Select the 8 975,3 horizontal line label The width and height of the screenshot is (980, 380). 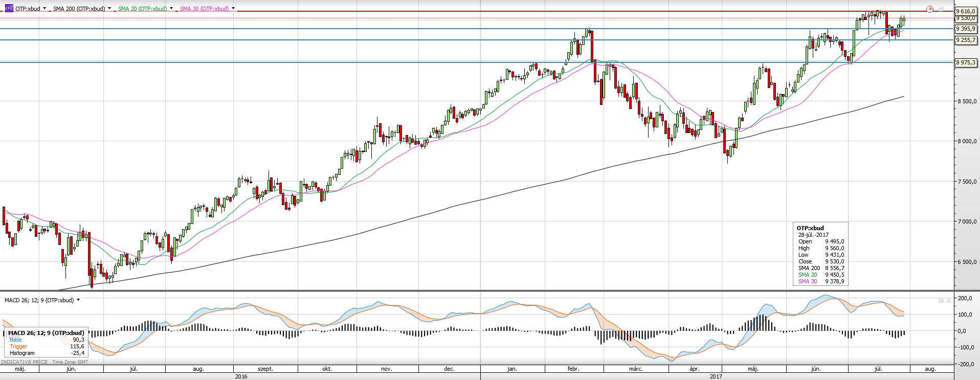(966, 62)
